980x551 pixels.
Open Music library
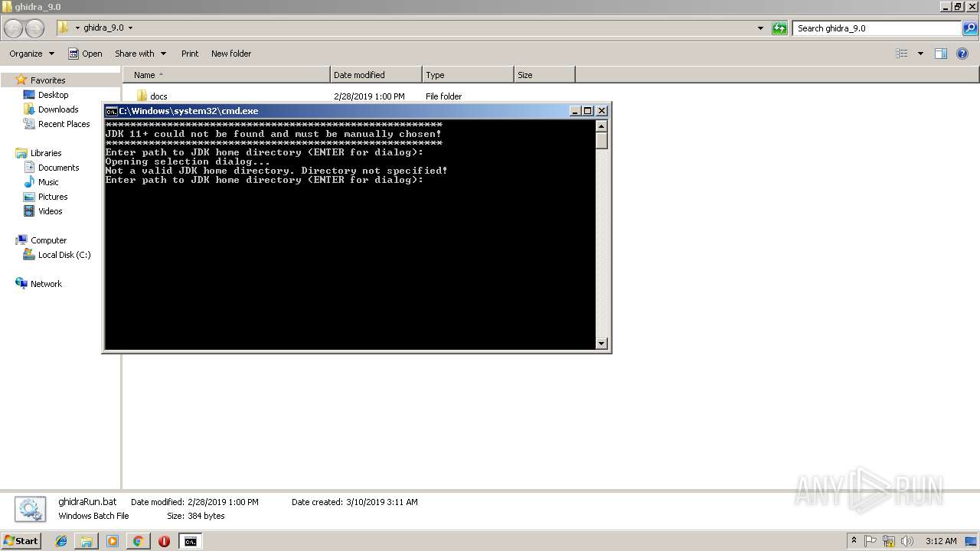[x=48, y=182]
